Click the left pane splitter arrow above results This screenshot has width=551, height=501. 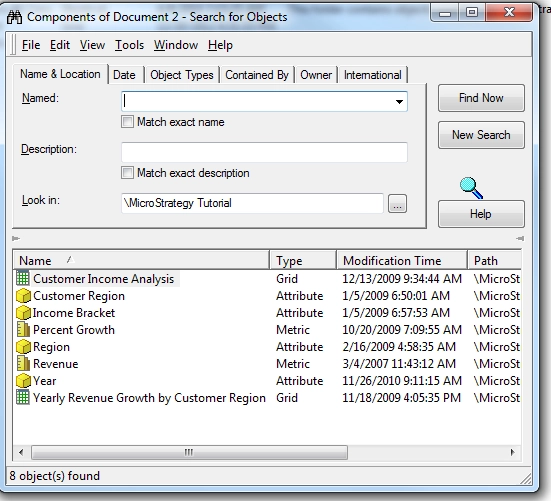pyautogui.click(x=16, y=239)
